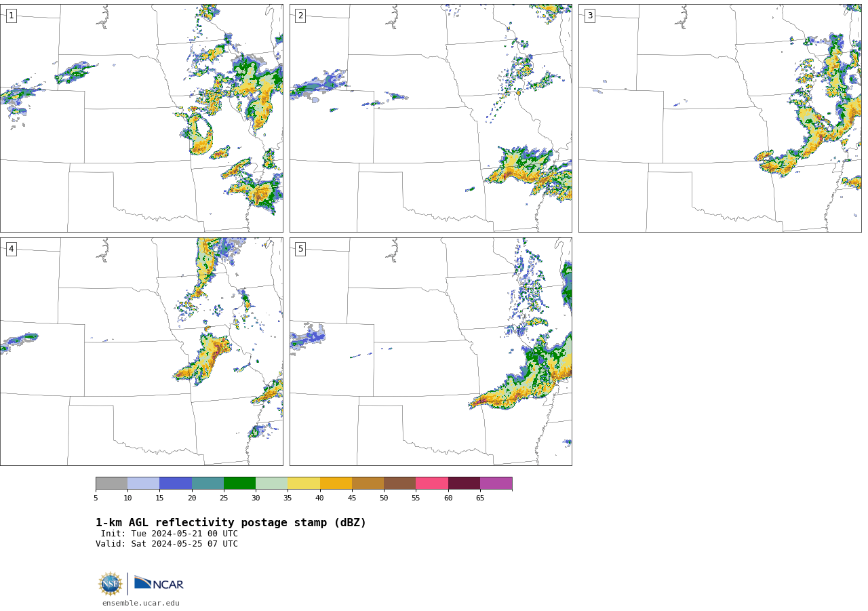Click the maroon 60-65 dBZ swatch

pos(464,484)
